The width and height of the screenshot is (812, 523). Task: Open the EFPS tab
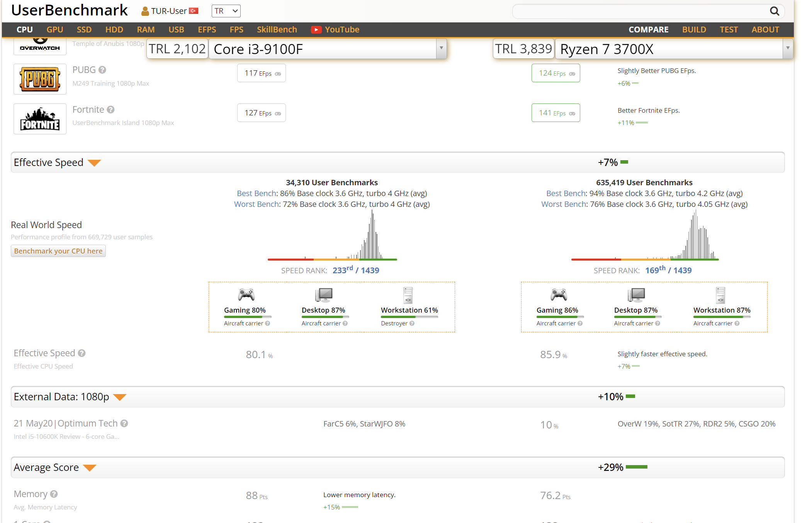207,30
